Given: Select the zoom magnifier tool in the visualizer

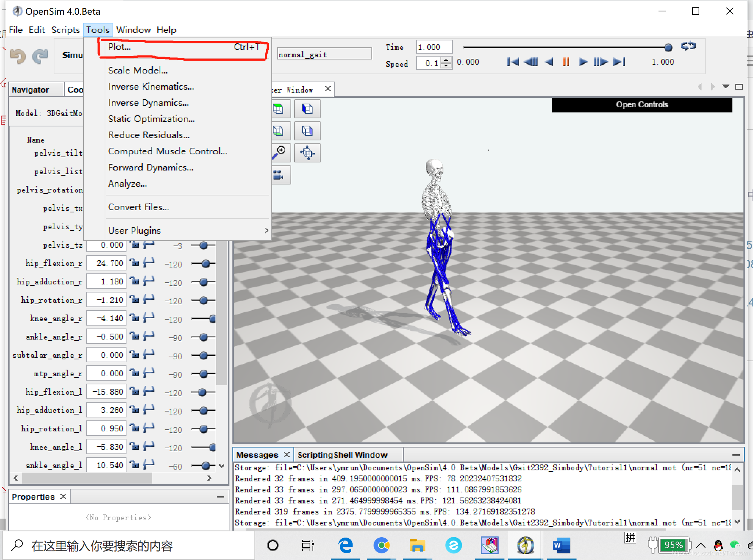Looking at the screenshot, I should [x=280, y=153].
